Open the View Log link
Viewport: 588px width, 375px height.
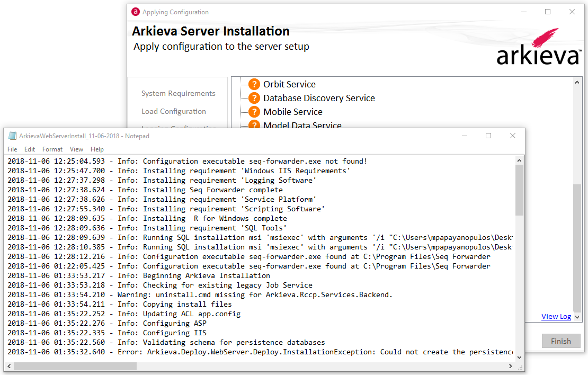(x=556, y=317)
